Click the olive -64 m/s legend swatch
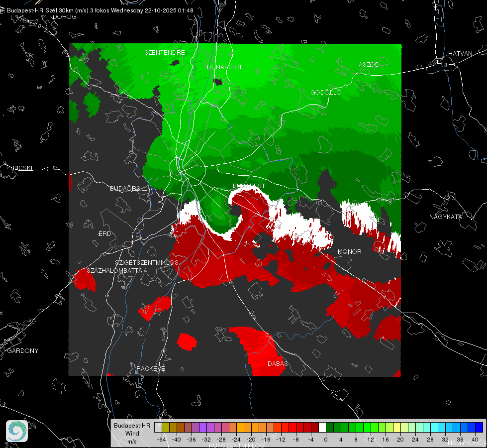 pos(166,428)
